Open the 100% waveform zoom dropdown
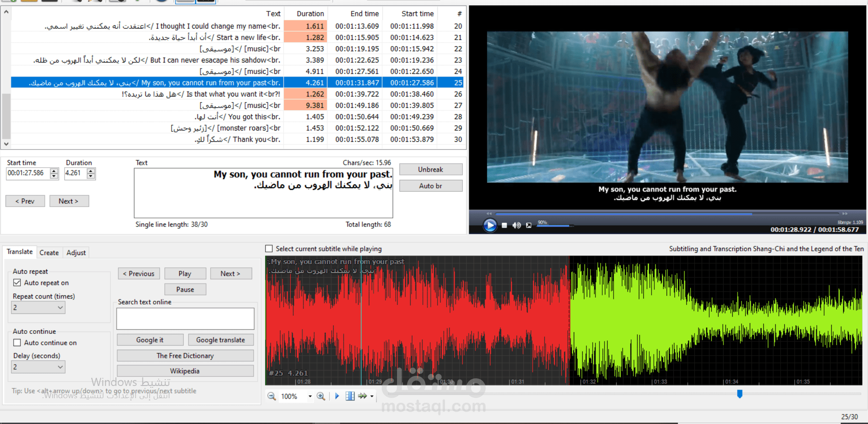The image size is (868, 424). [x=310, y=396]
